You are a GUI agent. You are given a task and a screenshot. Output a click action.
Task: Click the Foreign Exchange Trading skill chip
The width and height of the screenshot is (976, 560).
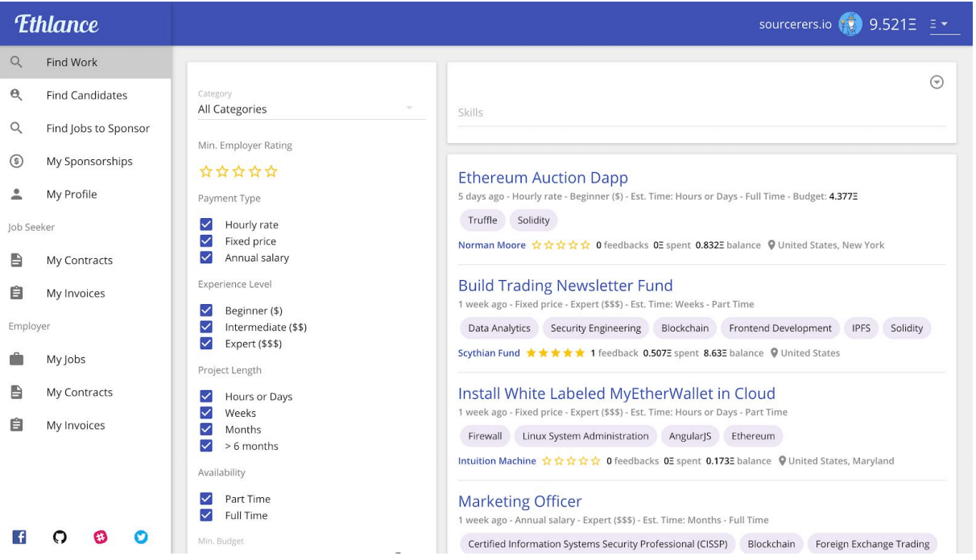click(872, 544)
